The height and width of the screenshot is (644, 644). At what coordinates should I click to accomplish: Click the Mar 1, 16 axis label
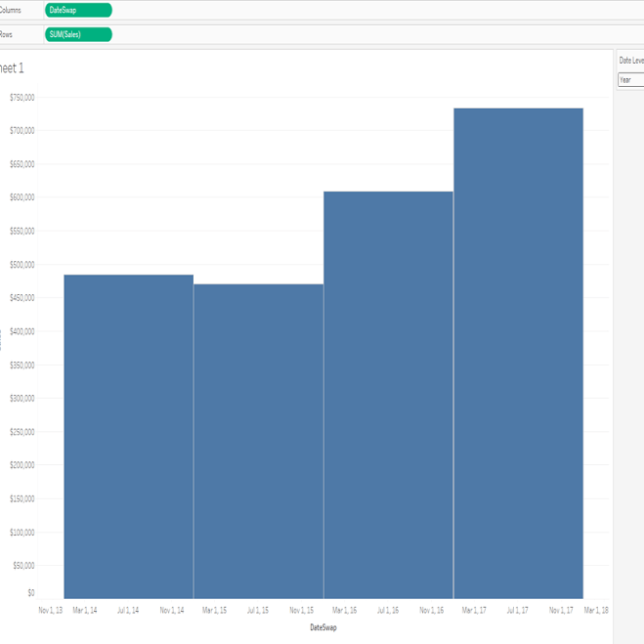(x=344, y=610)
